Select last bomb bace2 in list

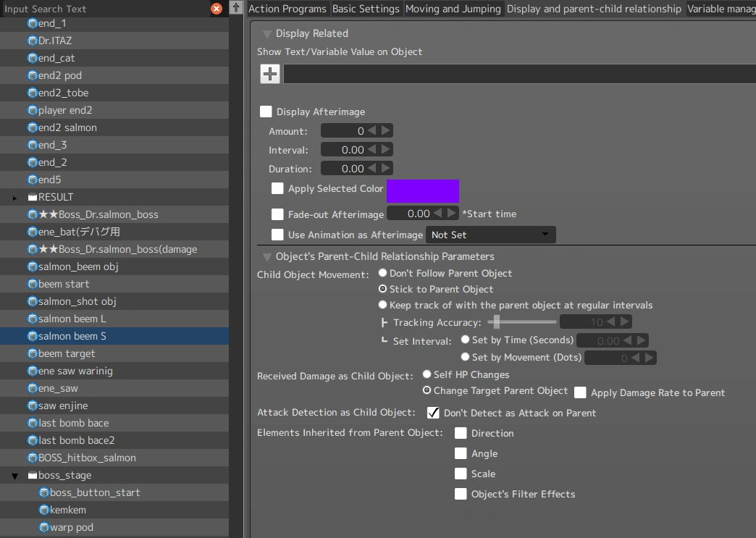(114, 440)
